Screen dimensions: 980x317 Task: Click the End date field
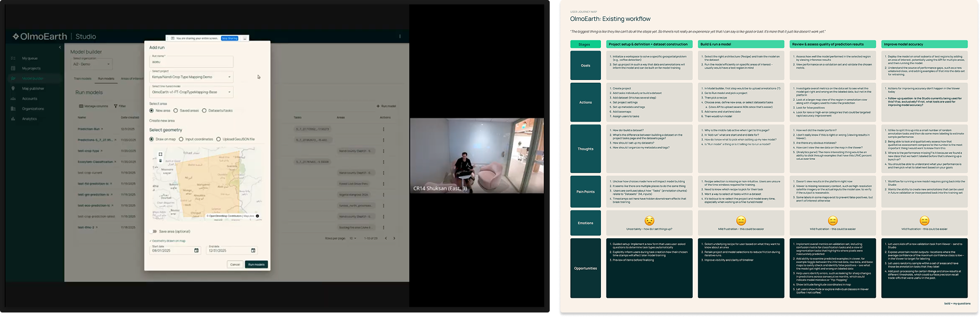pos(232,249)
